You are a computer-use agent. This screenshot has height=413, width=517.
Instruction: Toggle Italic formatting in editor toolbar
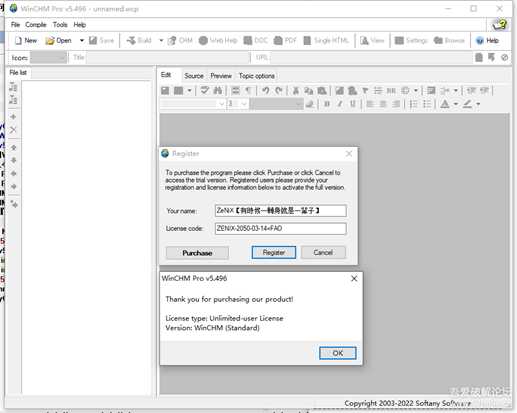pyautogui.click(x=340, y=104)
